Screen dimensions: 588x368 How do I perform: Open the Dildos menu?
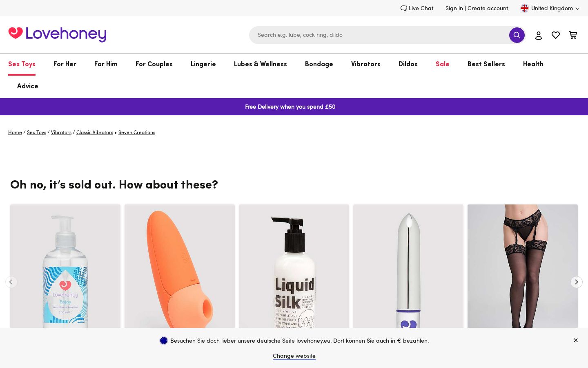click(x=408, y=64)
